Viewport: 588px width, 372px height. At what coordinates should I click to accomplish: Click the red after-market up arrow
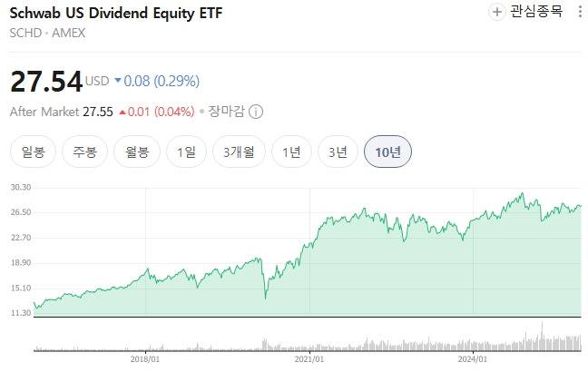(122, 112)
